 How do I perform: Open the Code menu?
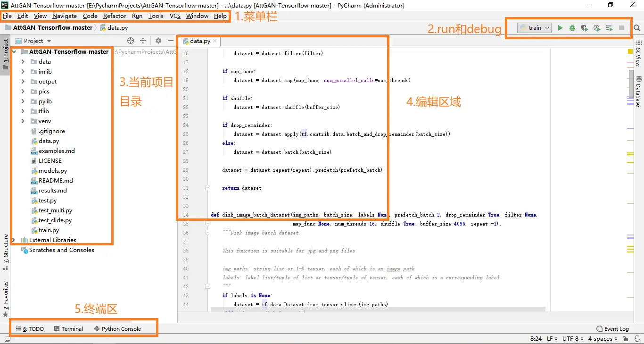90,16
